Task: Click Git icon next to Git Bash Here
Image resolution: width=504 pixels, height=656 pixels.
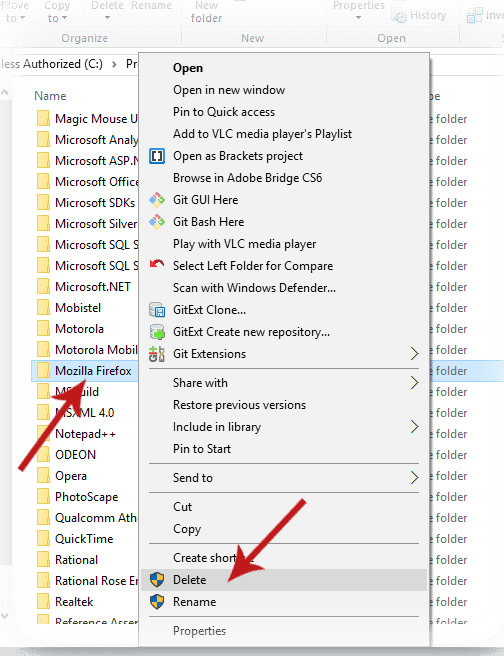Action: [157, 222]
